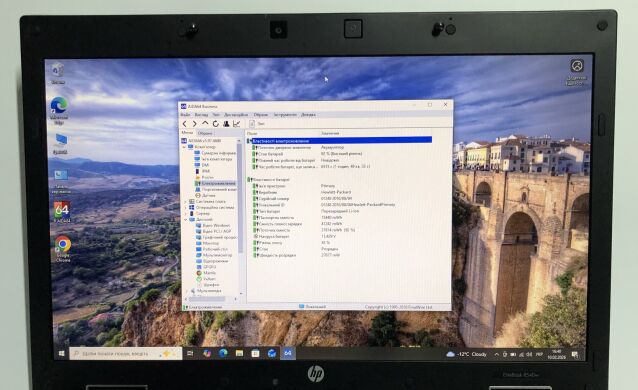Viewport: 638px width, 390px height.
Task: Select Шрифти item in the tree
Action: (x=208, y=285)
